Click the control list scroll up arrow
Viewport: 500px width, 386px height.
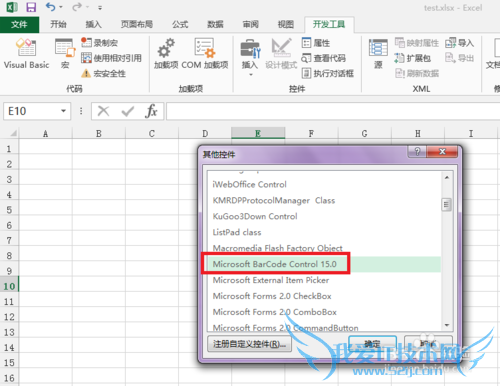(447, 178)
